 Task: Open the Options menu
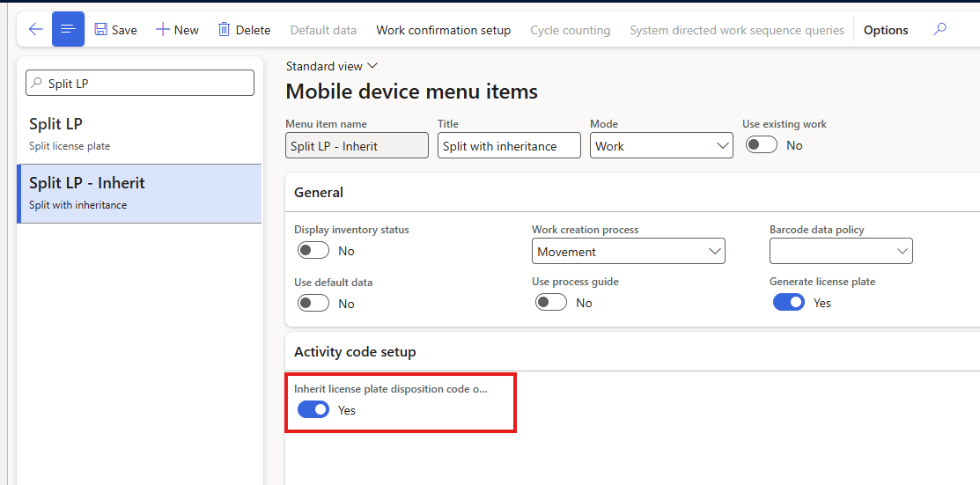(x=886, y=30)
